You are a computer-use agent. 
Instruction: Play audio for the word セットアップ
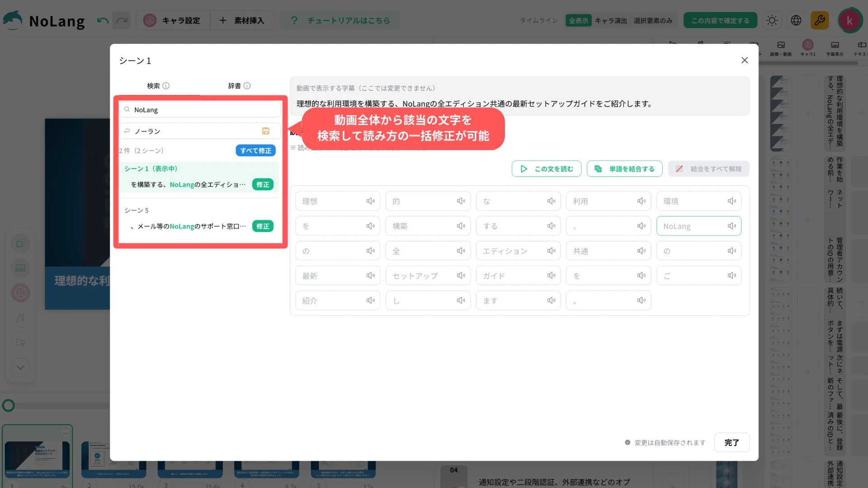point(461,276)
